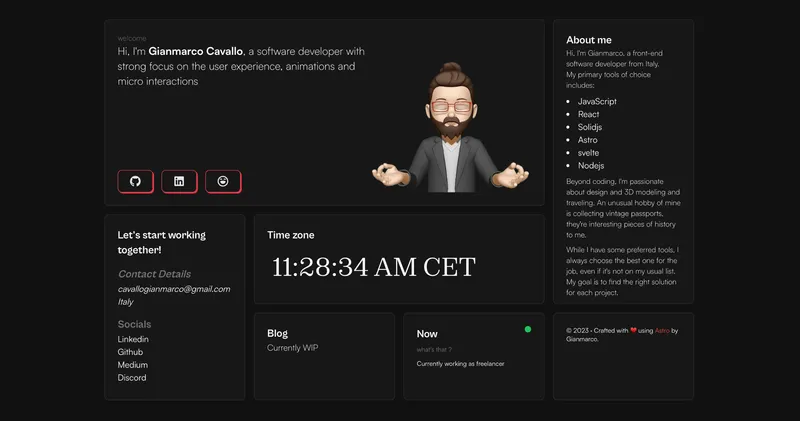800x421 pixels.
Task: Click the smiley face icon button
Action: (223, 181)
